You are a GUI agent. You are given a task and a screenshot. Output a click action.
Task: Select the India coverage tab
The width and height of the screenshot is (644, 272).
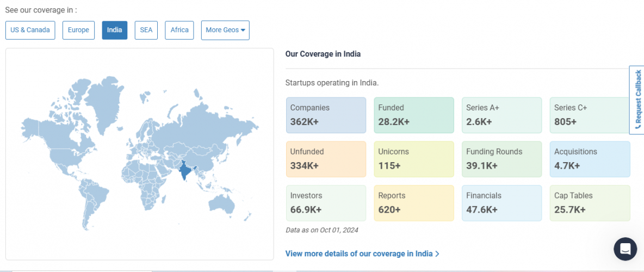pos(115,30)
